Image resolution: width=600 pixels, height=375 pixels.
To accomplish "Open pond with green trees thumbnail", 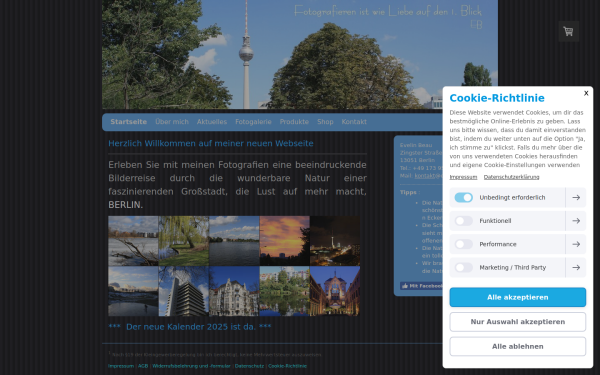I will tap(285, 291).
